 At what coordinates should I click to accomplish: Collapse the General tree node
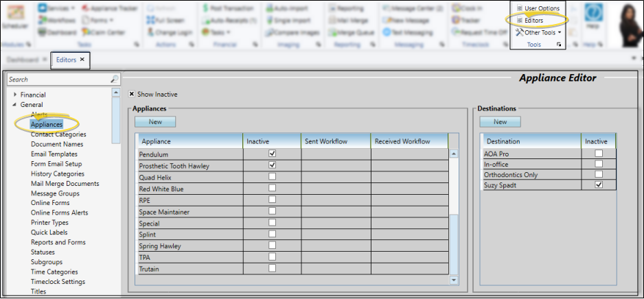(13, 105)
